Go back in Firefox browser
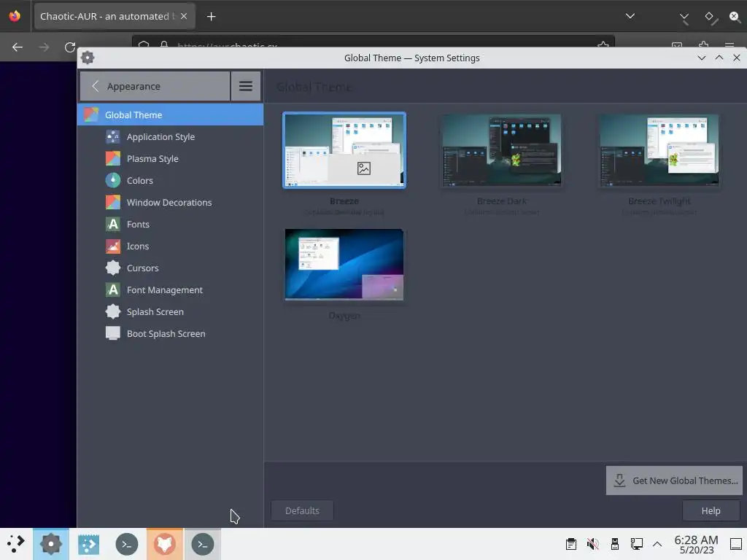The height and width of the screenshot is (560, 747). [18, 47]
